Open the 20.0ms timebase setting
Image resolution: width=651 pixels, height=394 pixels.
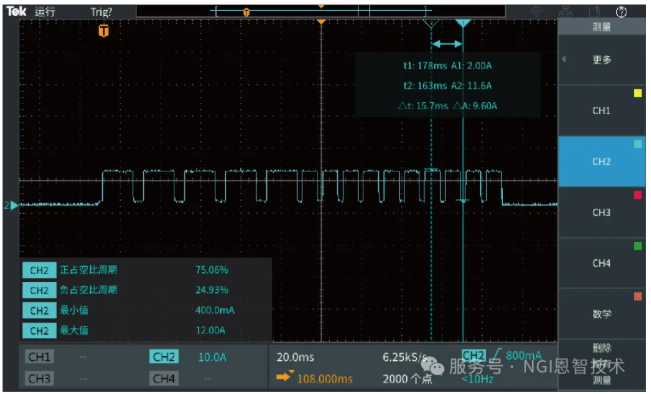[295, 357]
